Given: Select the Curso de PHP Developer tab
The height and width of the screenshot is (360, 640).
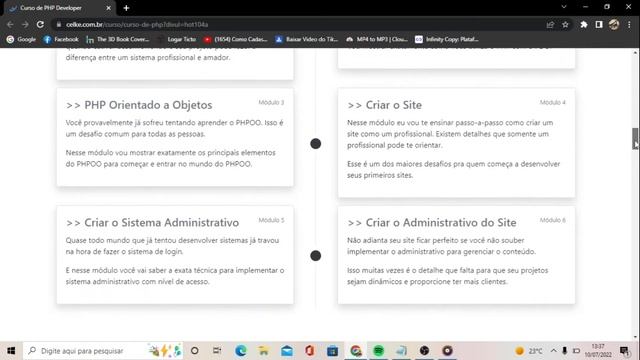Looking at the screenshot, I should (60, 8).
